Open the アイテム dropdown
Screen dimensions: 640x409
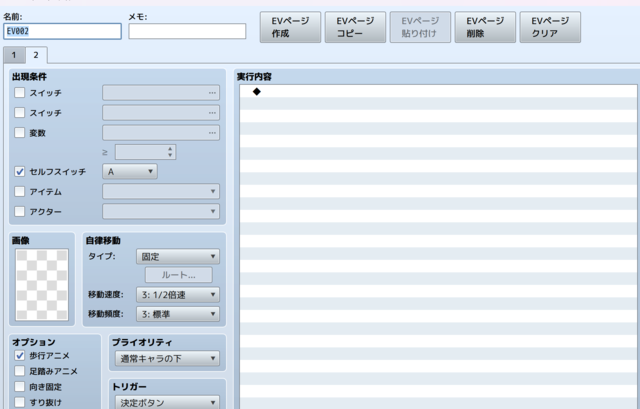pos(161,191)
